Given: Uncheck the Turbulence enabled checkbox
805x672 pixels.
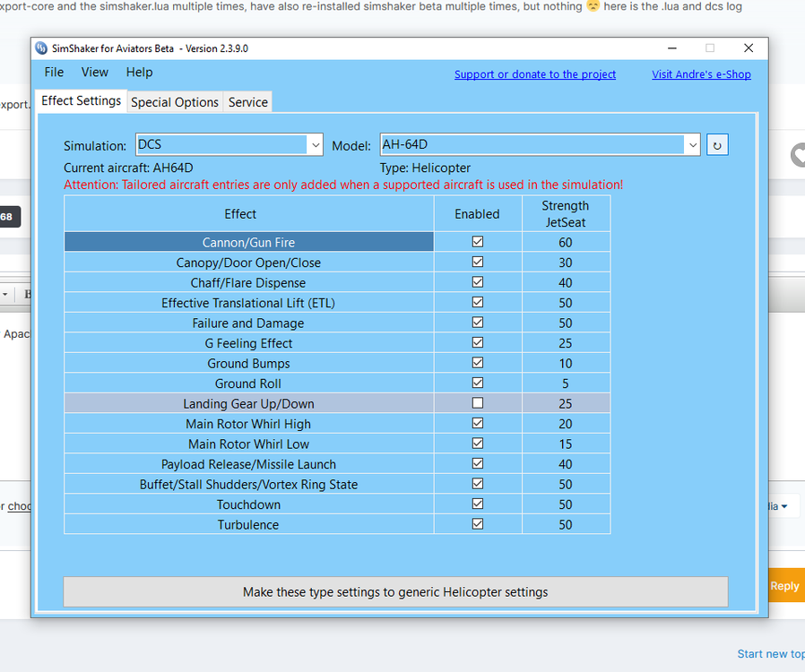Looking at the screenshot, I should tap(477, 523).
